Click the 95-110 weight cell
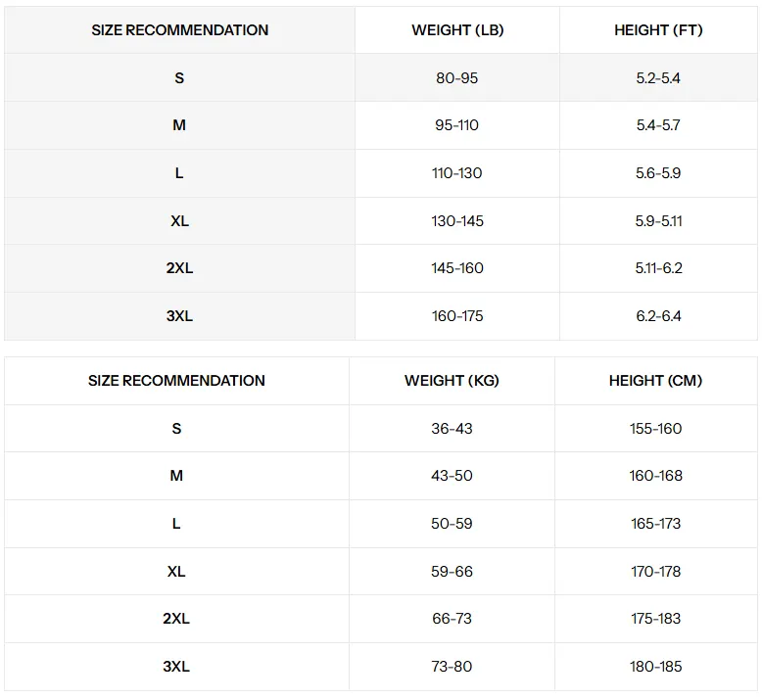The image size is (762, 700). tap(456, 125)
